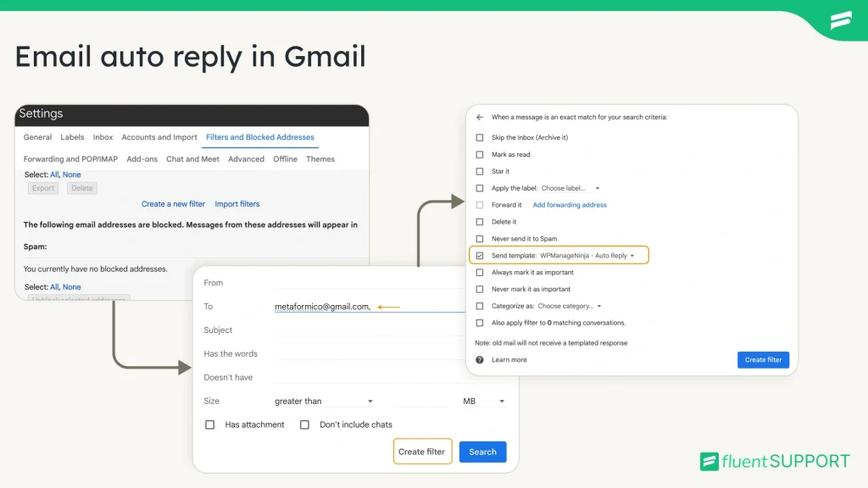Viewport: 868px width, 488px height.
Task: Check Mark as read option
Action: click(480, 154)
